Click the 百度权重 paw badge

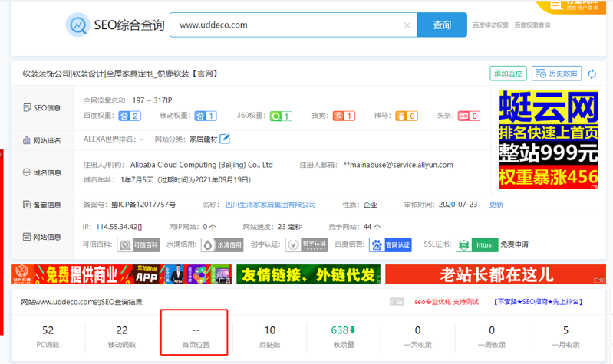(x=130, y=116)
